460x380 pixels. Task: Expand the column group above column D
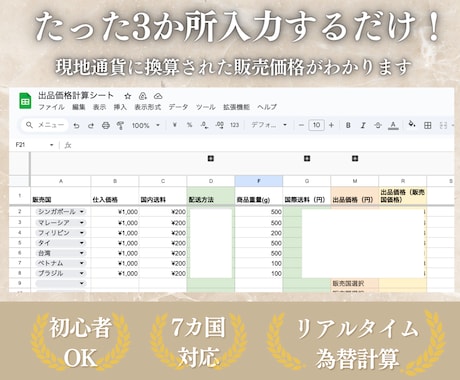(x=211, y=158)
